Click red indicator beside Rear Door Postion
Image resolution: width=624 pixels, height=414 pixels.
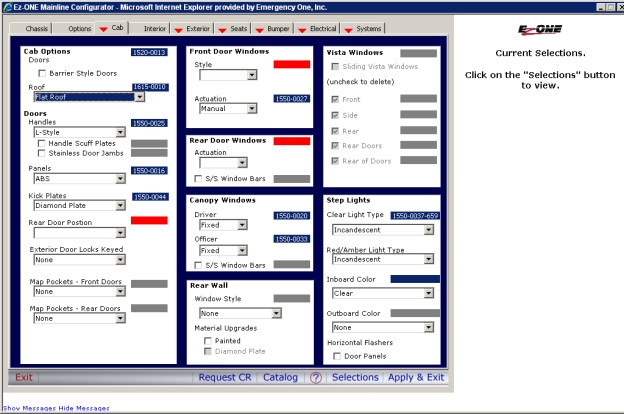pos(149,221)
